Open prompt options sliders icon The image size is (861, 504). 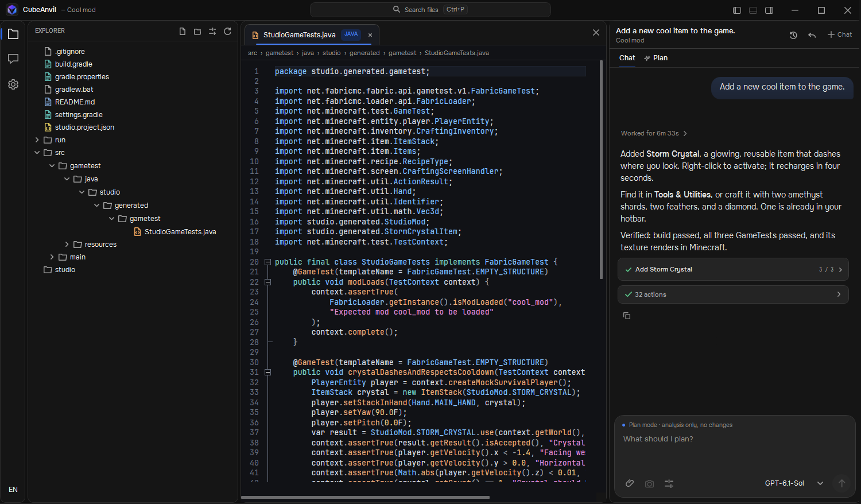point(669,483)
